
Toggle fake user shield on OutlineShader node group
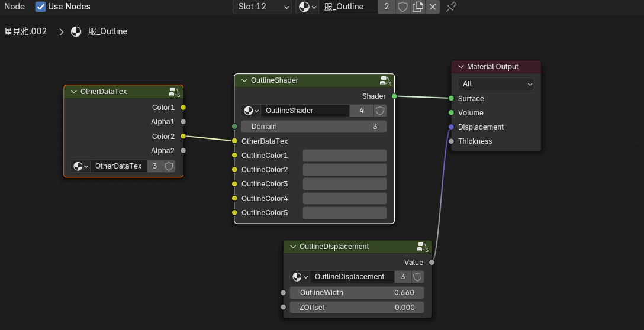pos(380,111)
